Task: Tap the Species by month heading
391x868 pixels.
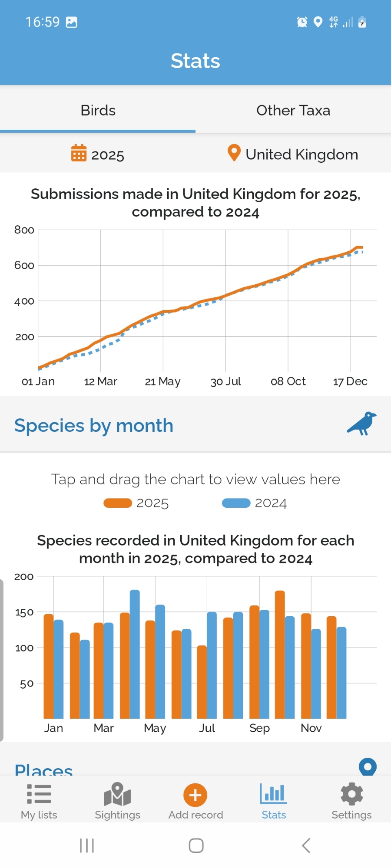Action: 94,425
